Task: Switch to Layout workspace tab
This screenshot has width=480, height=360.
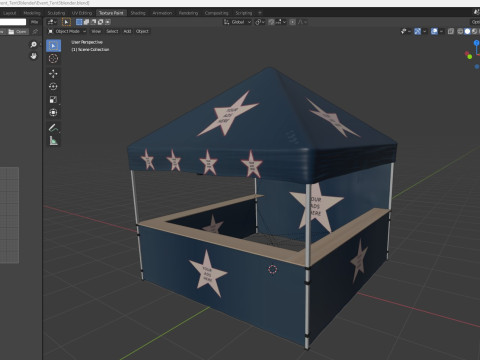Action: coord(10,13)
